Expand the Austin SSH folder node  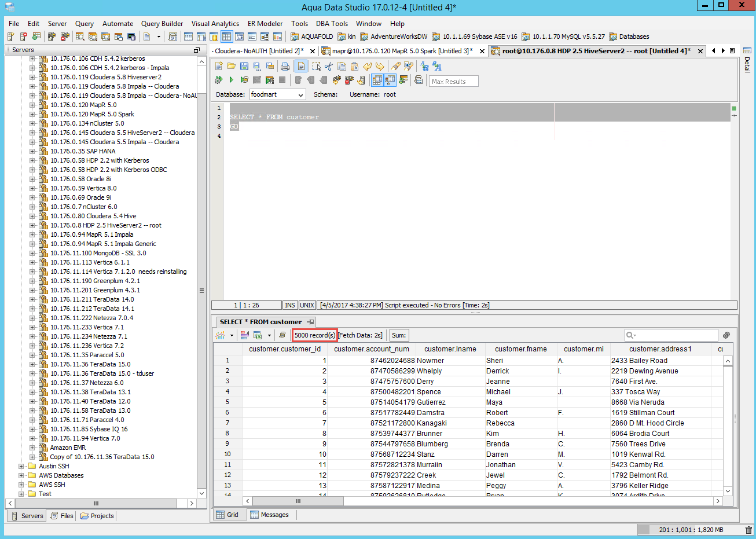(x=21, y=466)
